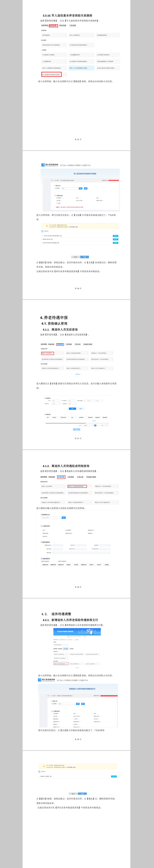The height and width of the screenshot is (868, 154).
Task: Click 本地上传 for first material on page 36
Action: (x=115, y=236)
